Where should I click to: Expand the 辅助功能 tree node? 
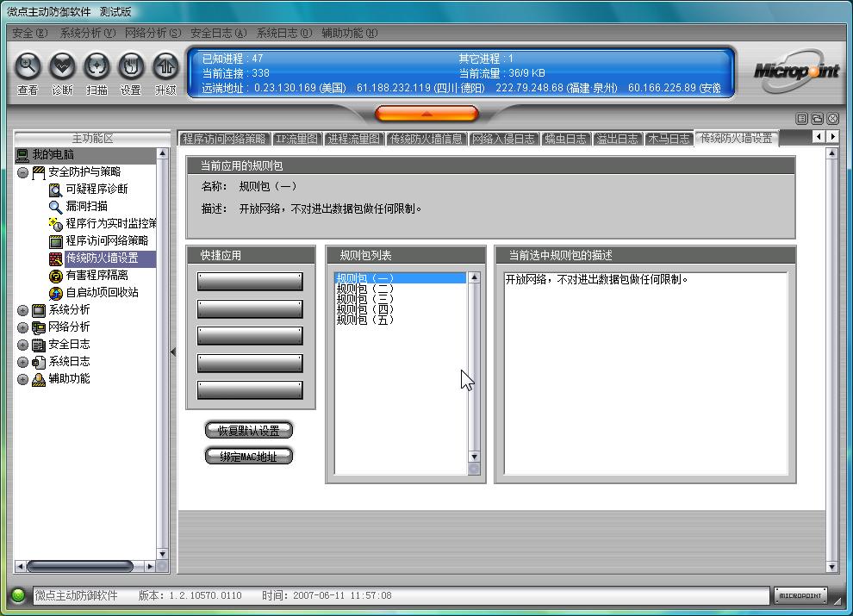pos(23,379)
